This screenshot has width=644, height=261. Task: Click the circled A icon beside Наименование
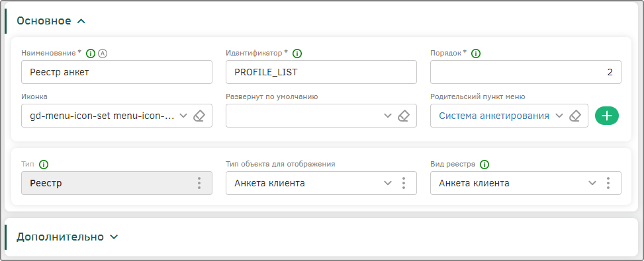103,54
